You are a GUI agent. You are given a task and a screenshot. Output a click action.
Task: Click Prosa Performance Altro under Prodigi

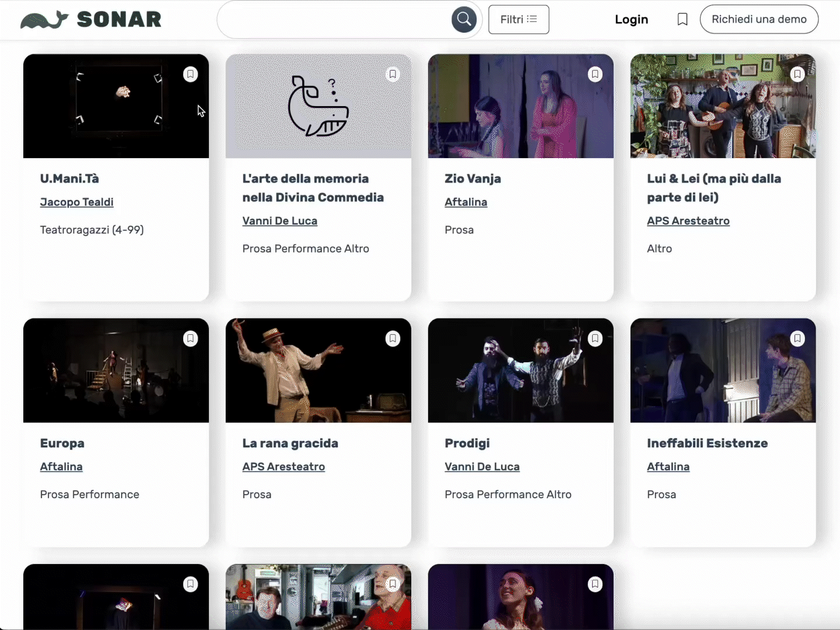(x=508, y=494)
